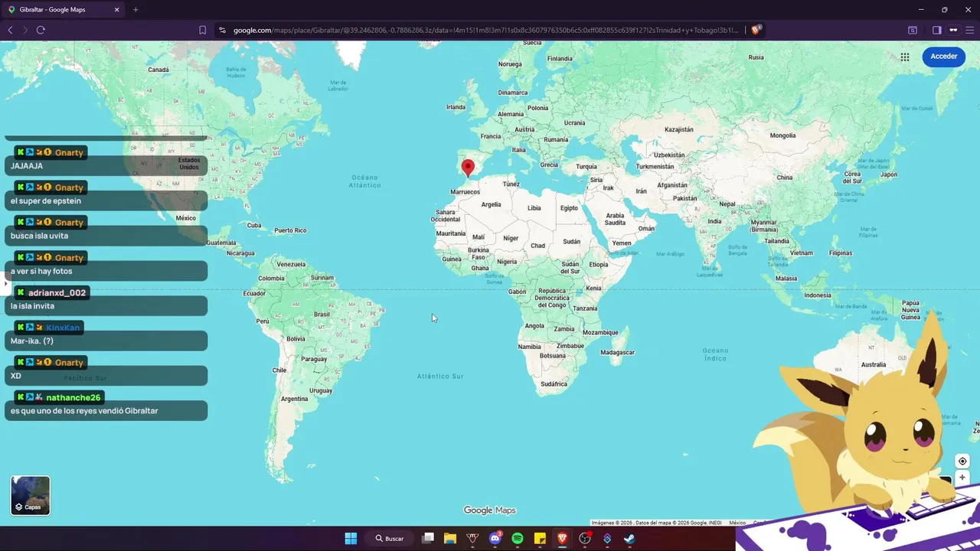Click the Océano Atlántico label
980x551 pixels.
coord(364,181)
